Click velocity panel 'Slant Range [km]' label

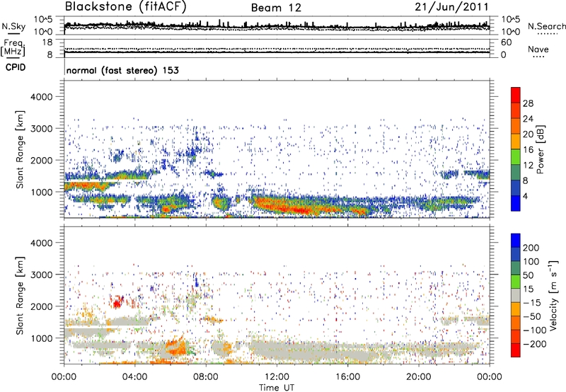(20, 296)
